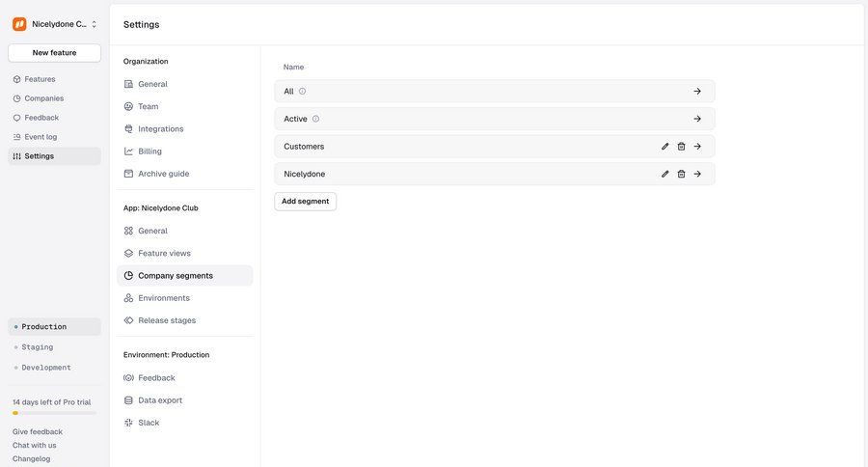Click the orange Nicelydone app logo
This screenshot has height=467, width=868.
pos(19,24)
